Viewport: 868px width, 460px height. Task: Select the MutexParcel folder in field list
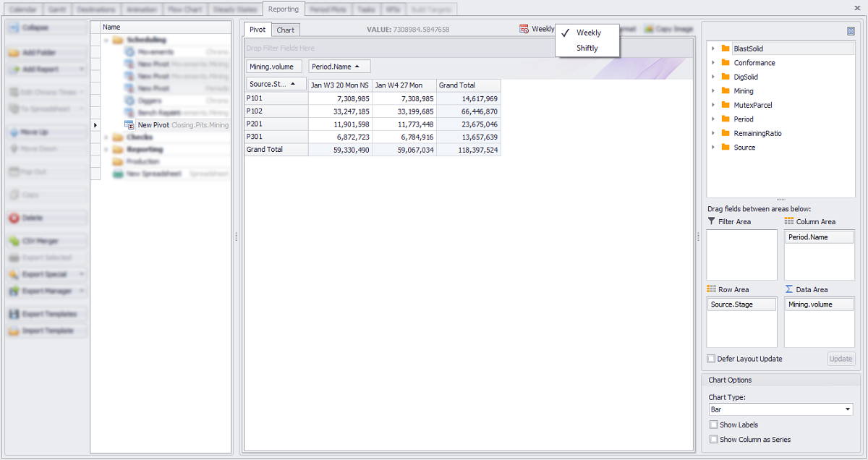tap(753, 105)
